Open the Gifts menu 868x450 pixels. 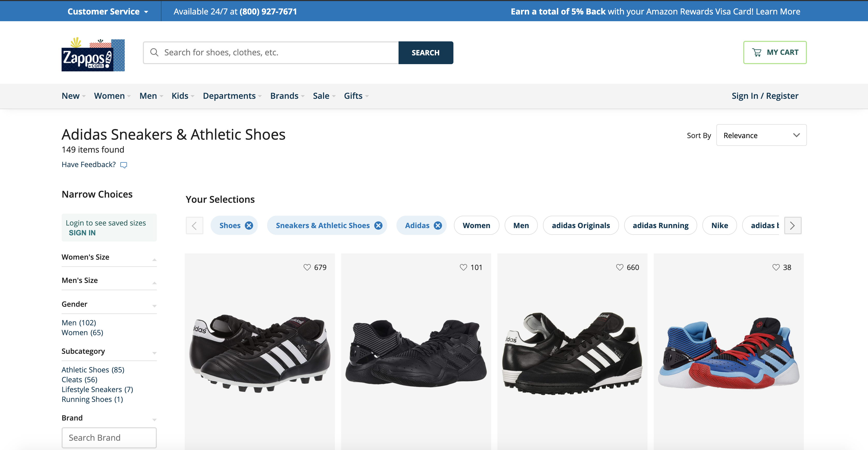tap(356, 96)
